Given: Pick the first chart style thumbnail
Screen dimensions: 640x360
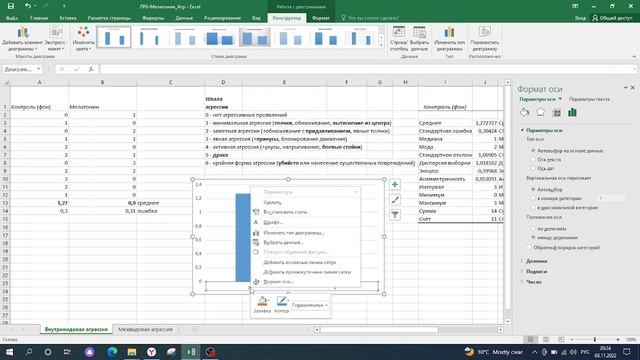Looking at the screenshot, I should (x=114, y=38).
